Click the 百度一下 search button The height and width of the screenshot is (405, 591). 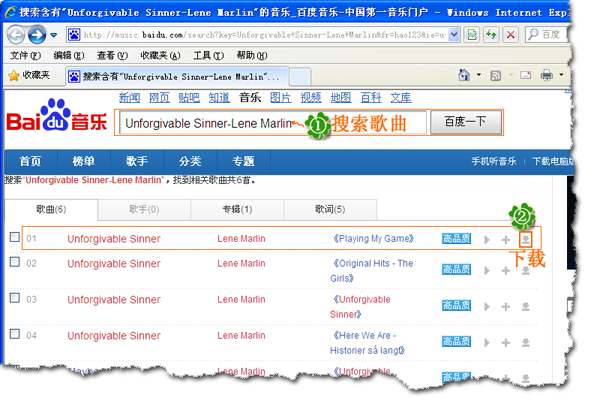[x=466, y=122]
